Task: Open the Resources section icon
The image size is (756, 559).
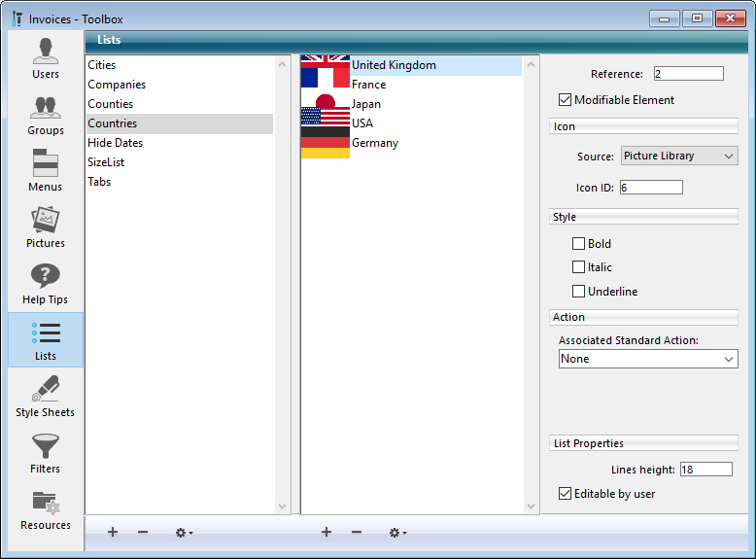Action: point(46,509)
